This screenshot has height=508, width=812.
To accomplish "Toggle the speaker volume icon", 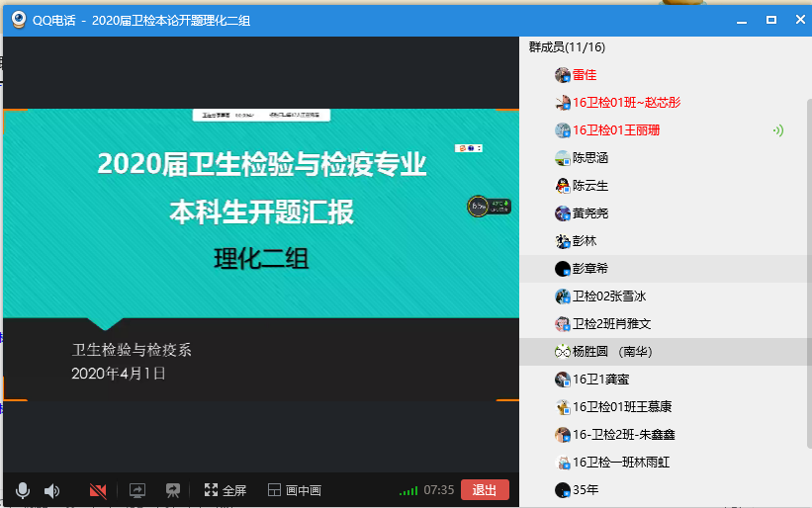I will pyautogui.click(x=51, y=490).
